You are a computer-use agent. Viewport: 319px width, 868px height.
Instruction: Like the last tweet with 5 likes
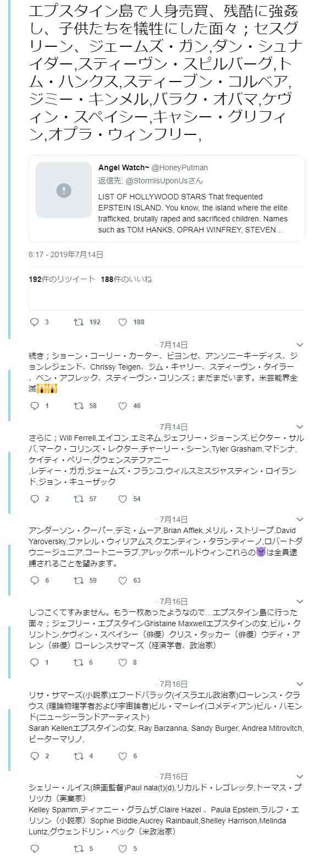point(123,849)
